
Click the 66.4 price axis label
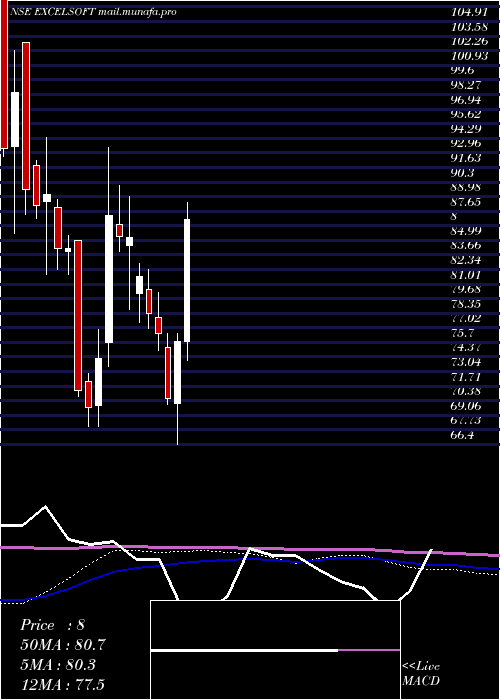462,435
